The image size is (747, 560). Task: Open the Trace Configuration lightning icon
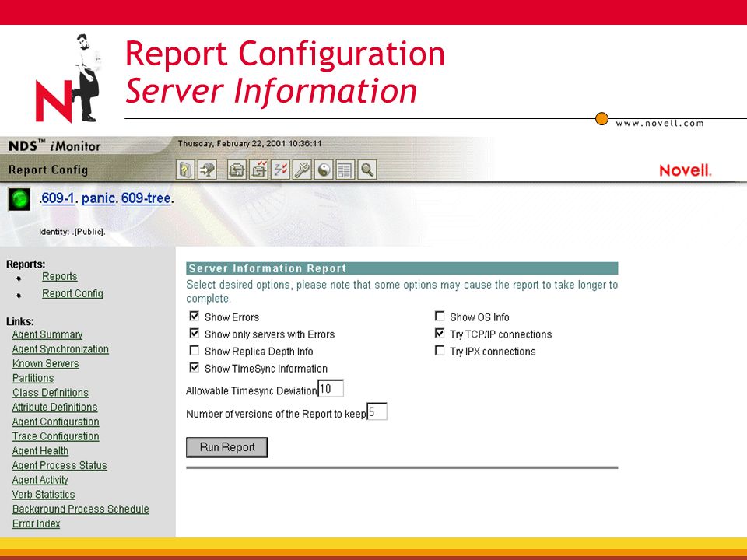(281, 170)
